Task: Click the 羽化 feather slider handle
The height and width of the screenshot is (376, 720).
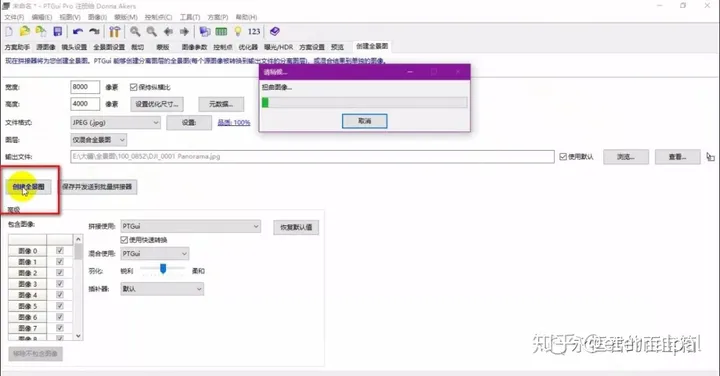Action: point(163,268)
